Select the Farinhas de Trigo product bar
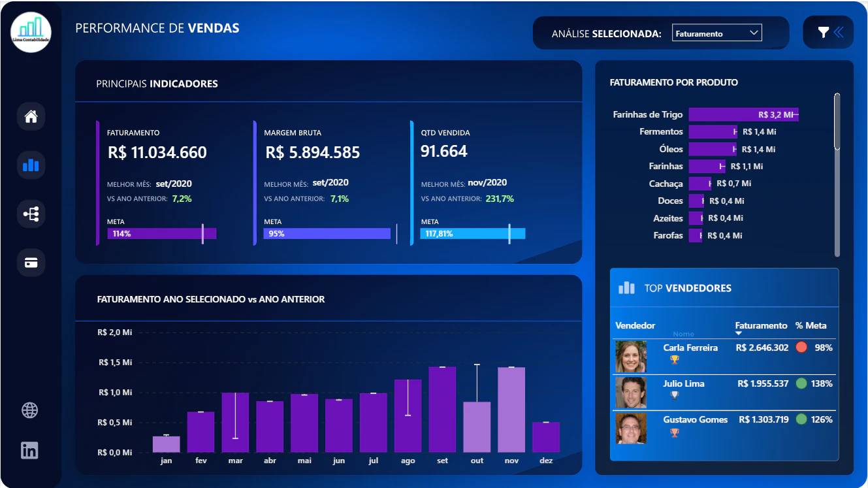868x488 pixels. [x=743, y=114]
